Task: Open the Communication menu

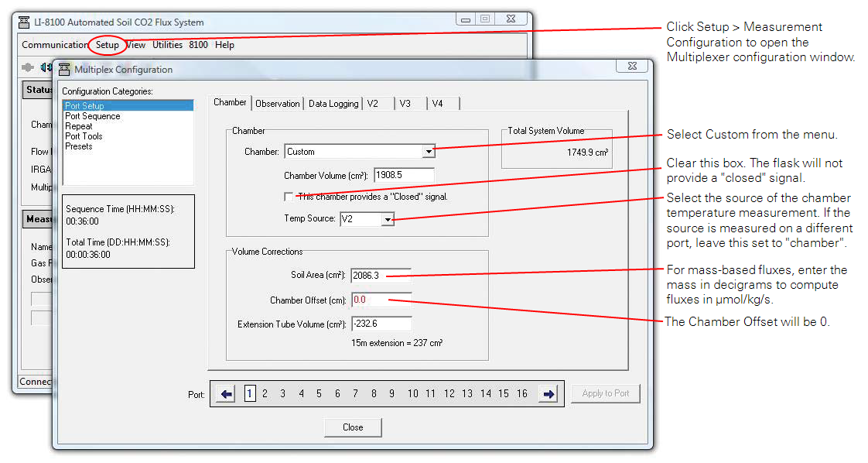Action: click(54, 45)
